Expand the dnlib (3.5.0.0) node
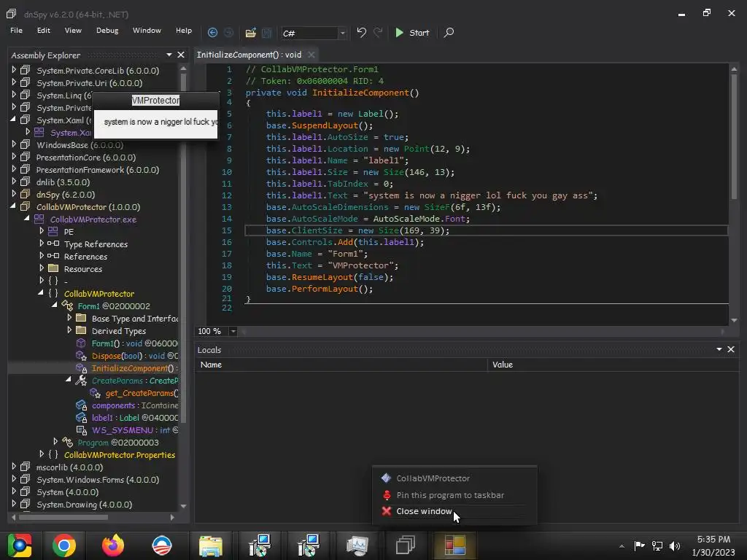 14,182
